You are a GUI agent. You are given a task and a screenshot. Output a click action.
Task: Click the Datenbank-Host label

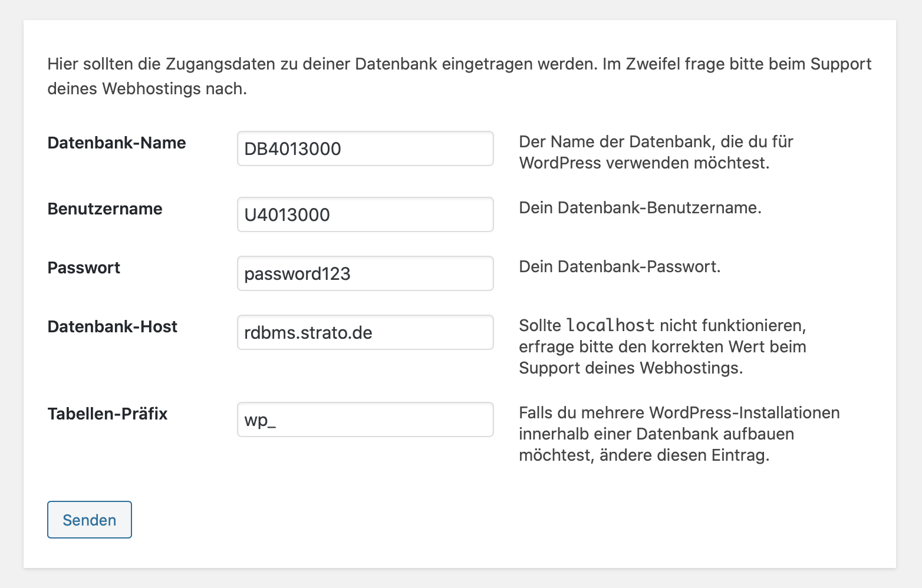[113, 327]
